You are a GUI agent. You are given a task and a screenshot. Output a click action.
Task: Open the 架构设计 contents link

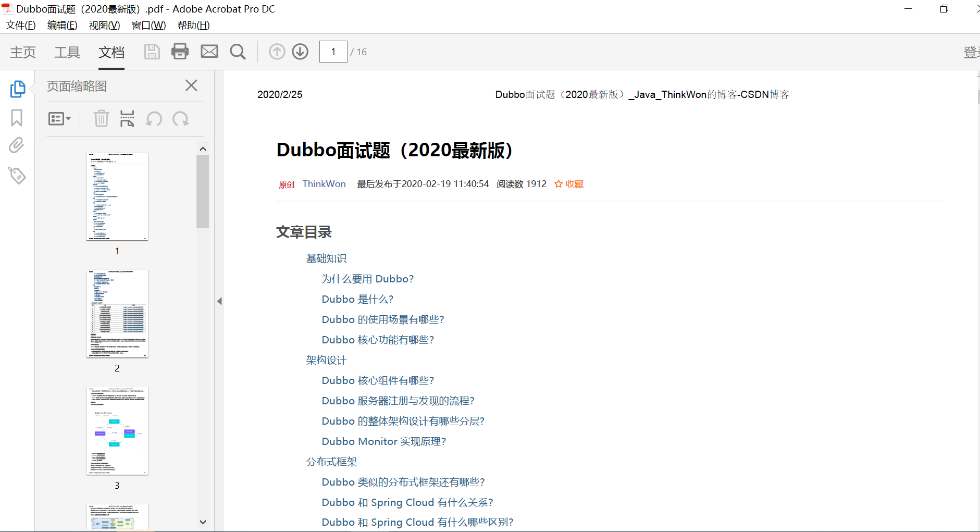[x=326, y=360]
